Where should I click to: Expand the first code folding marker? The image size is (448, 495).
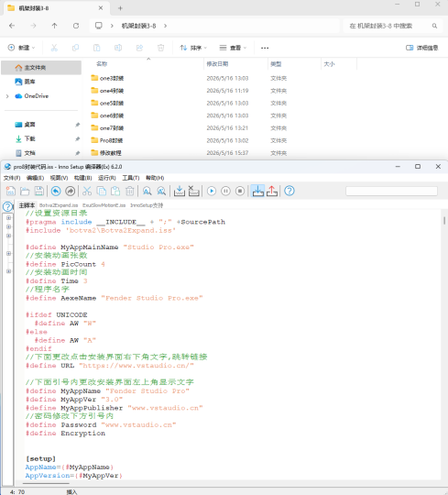pyautogui.click(x=9, y=218)
